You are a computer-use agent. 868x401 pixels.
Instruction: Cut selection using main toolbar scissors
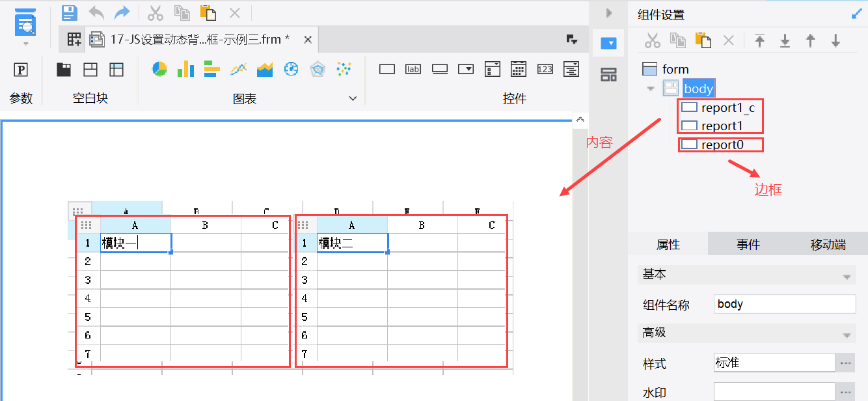click(x=156, y=12)
